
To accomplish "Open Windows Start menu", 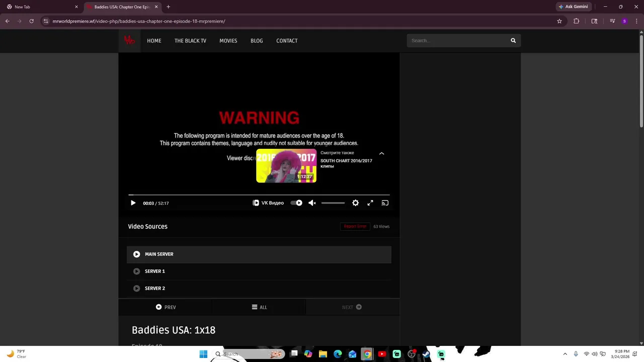I will coord(203,354).
